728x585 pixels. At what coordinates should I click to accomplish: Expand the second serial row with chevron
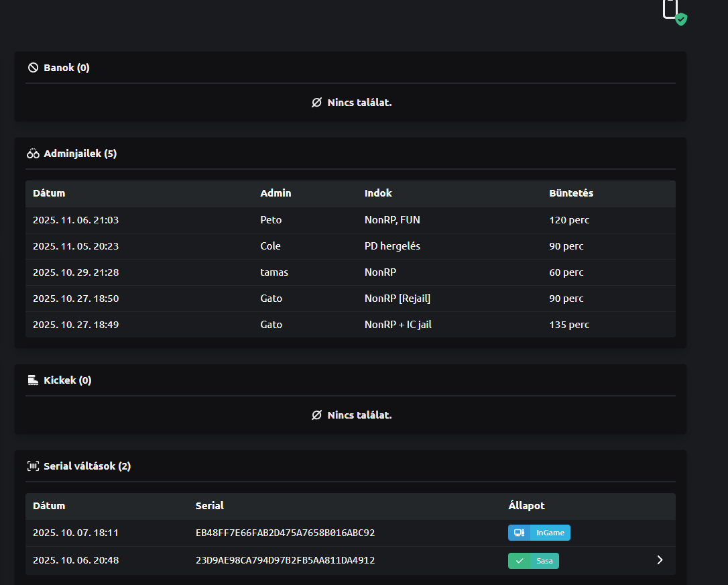tap(660, 560)
